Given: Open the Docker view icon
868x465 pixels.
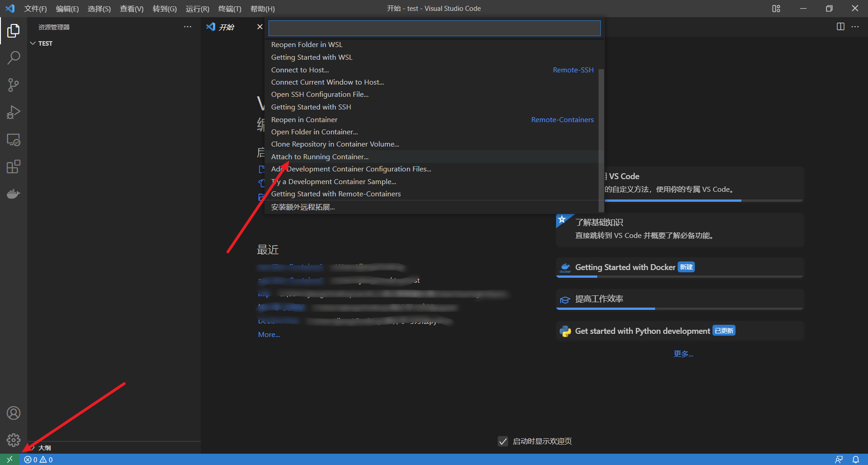Looking at the screenshot, I should pyautogui.click(x=14, y=194).
